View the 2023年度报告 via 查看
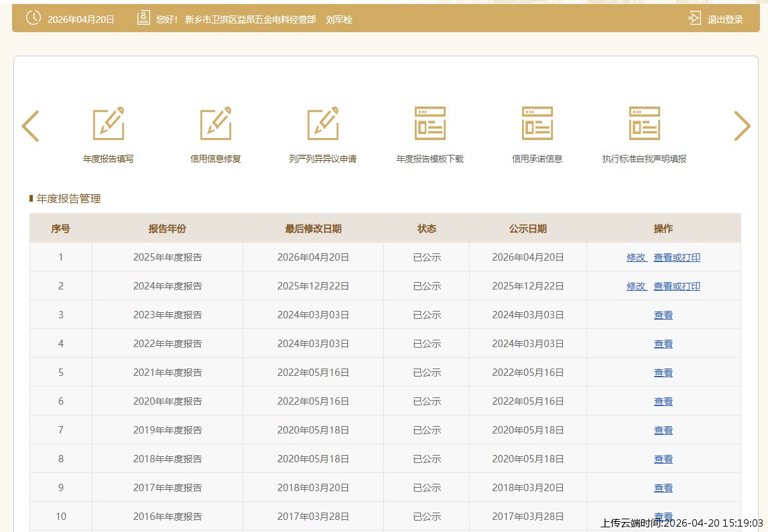Image resolution: width=768 pixels, height=532 pixels. 663,315
